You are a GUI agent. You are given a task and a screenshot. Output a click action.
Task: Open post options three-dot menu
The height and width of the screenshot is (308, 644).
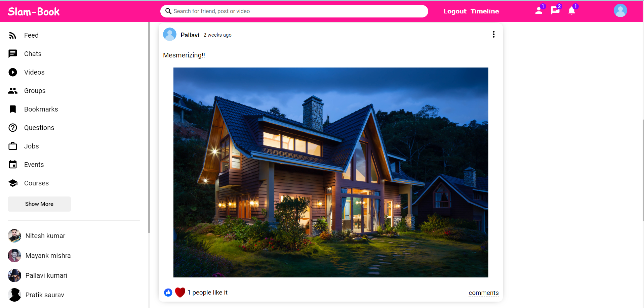(494, 34)
